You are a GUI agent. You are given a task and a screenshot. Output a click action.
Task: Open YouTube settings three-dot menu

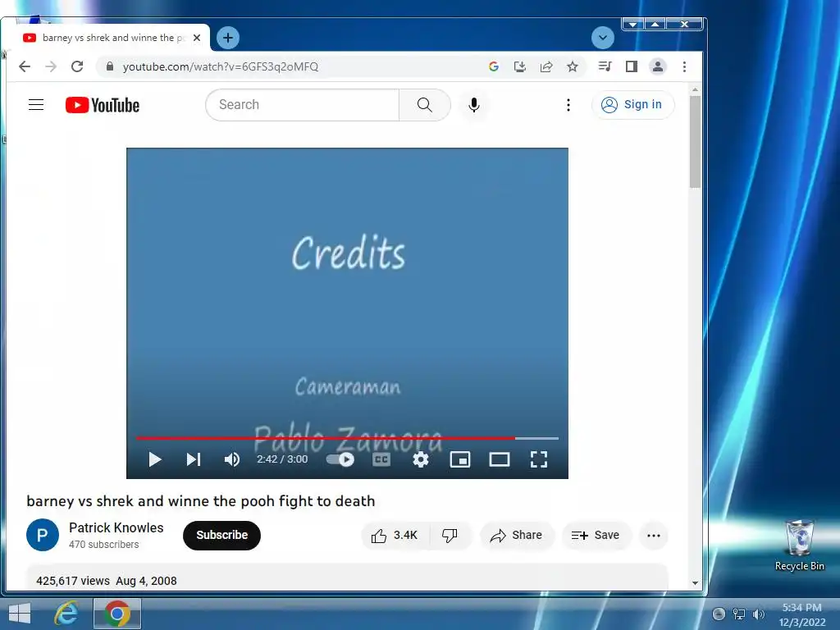[x=568, y=104]
